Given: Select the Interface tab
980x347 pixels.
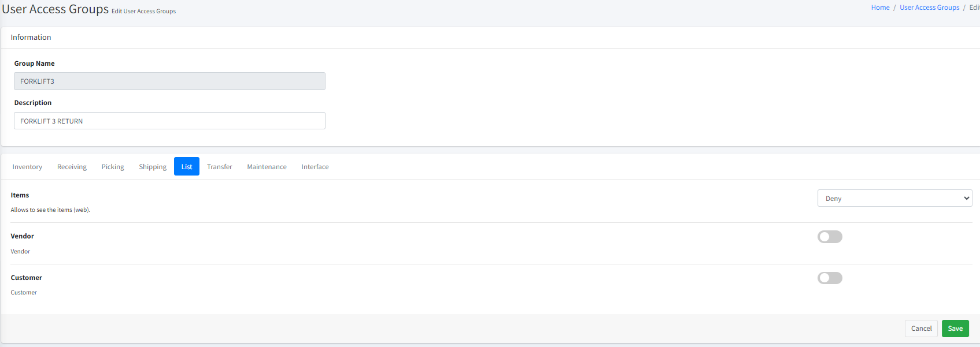Looking at the screenshot, I should [x=315, y=167].
